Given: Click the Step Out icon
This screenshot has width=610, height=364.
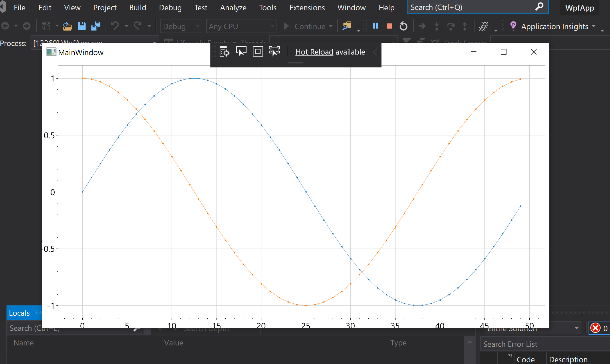Looking at the screenshot, I should pyautogui.click(x=465, y=26).
